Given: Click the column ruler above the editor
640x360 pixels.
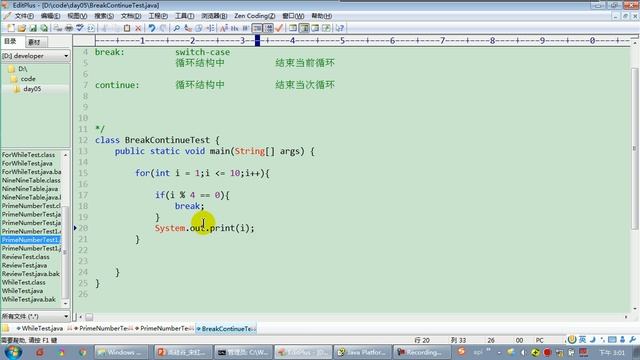Looking at the screenshot, I should [x=362, y=40].
